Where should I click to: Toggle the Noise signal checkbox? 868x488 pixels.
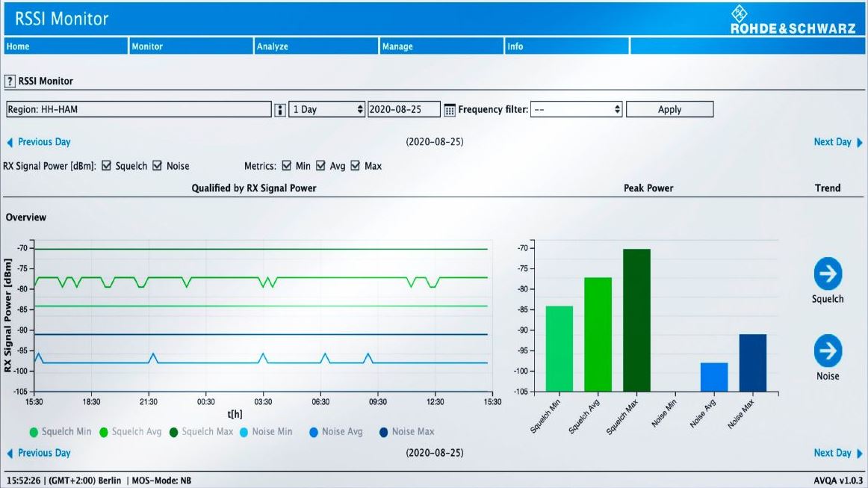157,166
